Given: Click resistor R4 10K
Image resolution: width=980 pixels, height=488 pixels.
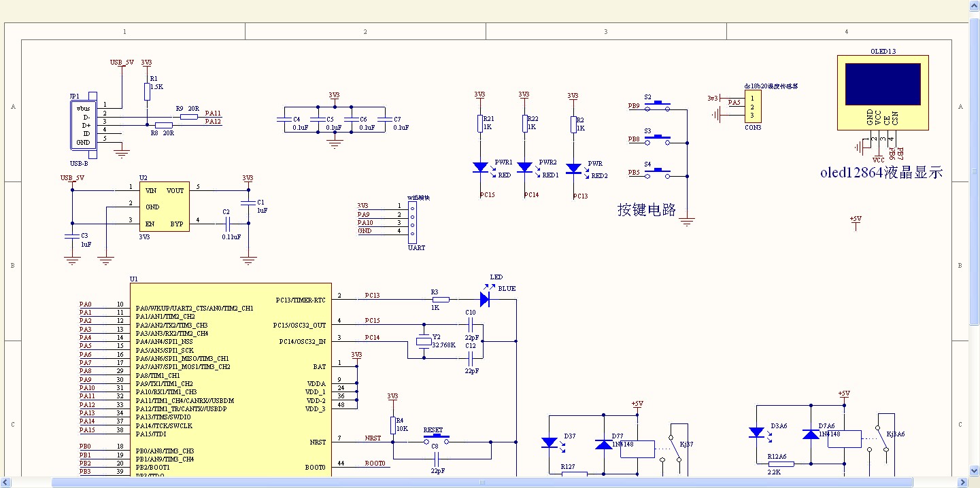Looking at the screenshot, I should click(x=392, y=425).
